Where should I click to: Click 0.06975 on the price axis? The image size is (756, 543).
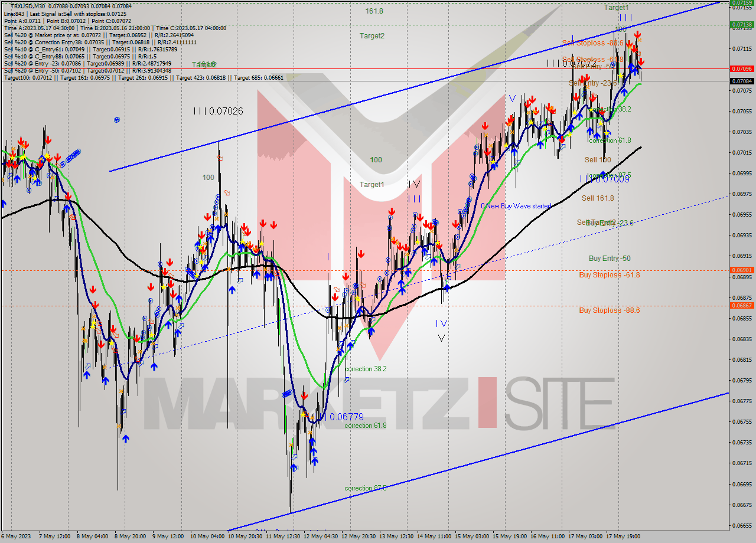[x=742, y=194]
